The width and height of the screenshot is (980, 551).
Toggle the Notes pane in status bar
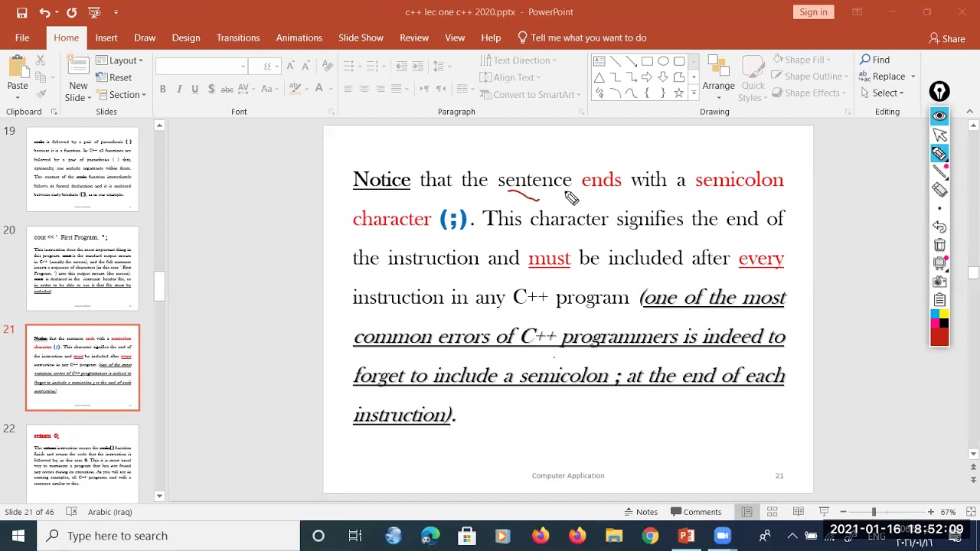641,512
